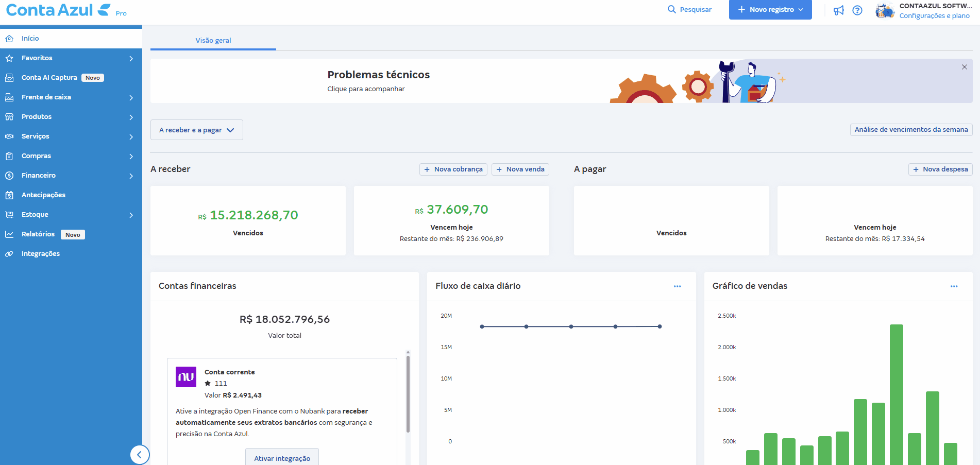The image size is (980, 465).
Task: Open Conta AI Captura menu item
Action: point(49,78)
